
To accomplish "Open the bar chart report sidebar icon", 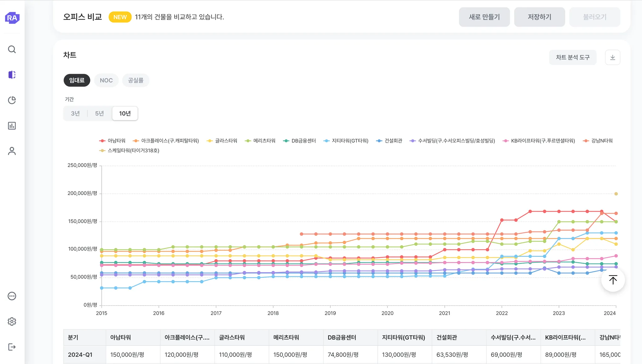I will coord(12,126).
